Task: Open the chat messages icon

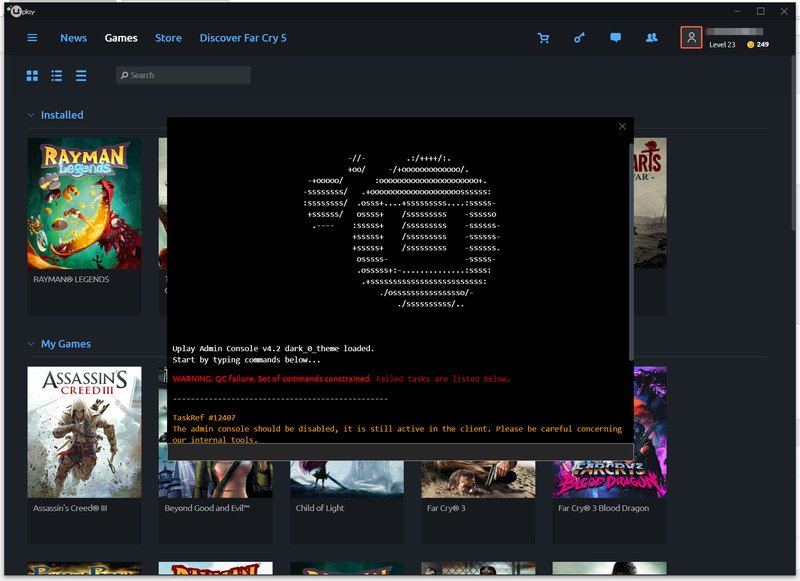Action: 615,38
